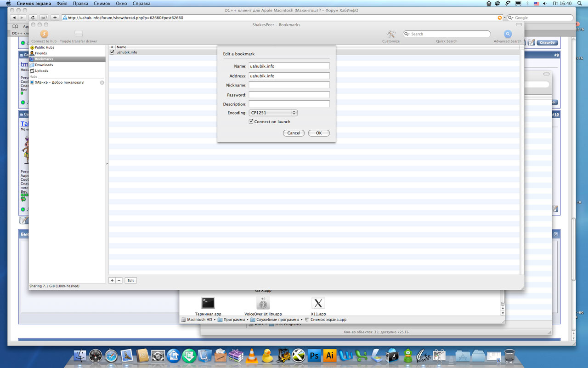The width and height of the screenshot is (588, 368).
Task: Uncheck the uahubik.info bookmark autoconnect box
Action: [112, 52]
